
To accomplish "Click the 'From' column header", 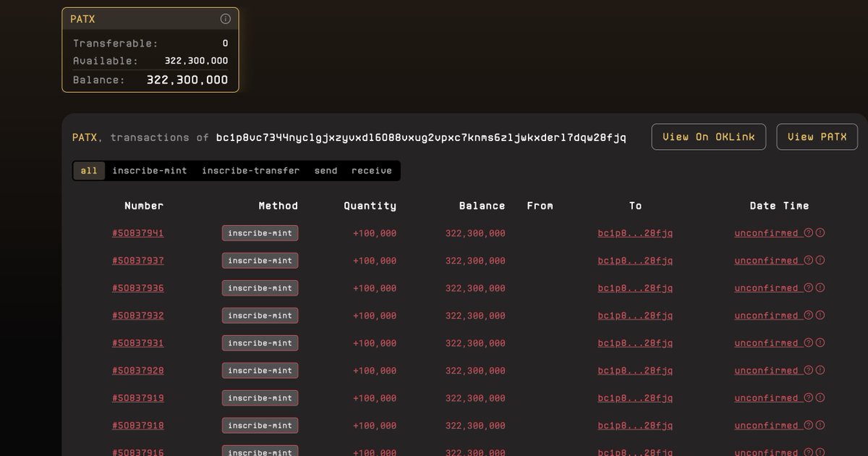I will (x=540, y=206).
